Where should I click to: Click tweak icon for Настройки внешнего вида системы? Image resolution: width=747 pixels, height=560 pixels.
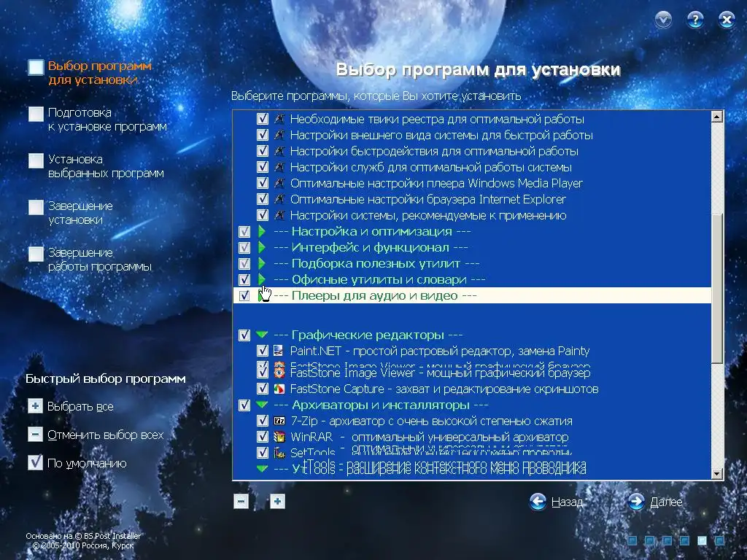tap(279, 135)
